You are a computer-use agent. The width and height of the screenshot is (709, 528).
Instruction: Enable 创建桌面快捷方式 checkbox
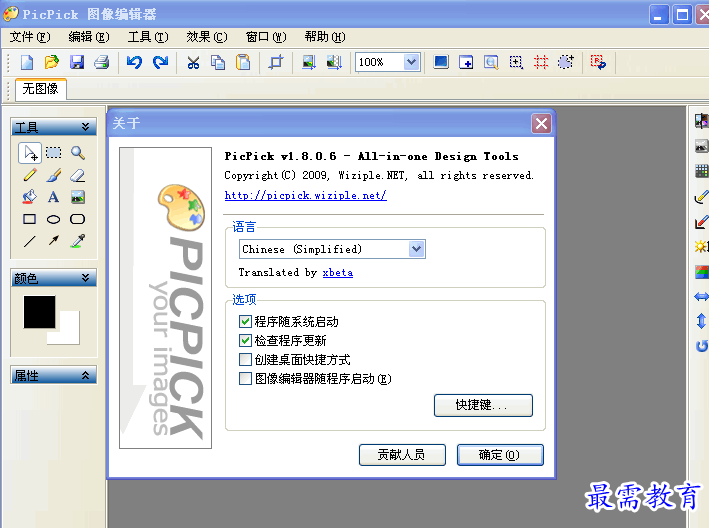point(245,360)
